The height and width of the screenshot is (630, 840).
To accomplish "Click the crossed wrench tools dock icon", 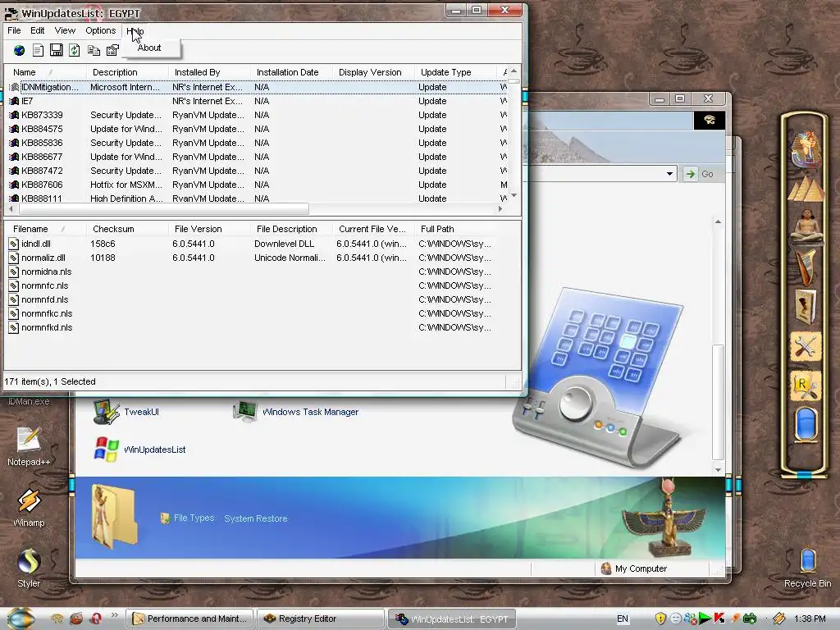I will click(806, 346).
